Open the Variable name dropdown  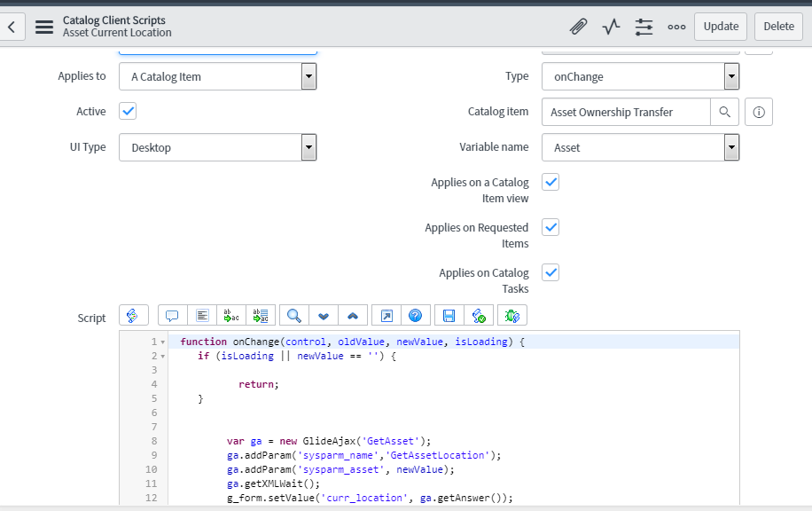(x=640, y=147)
